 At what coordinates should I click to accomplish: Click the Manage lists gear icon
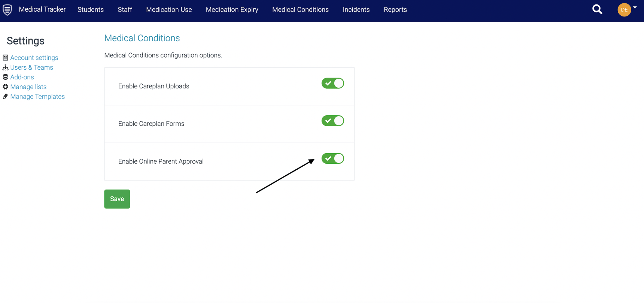5,87
